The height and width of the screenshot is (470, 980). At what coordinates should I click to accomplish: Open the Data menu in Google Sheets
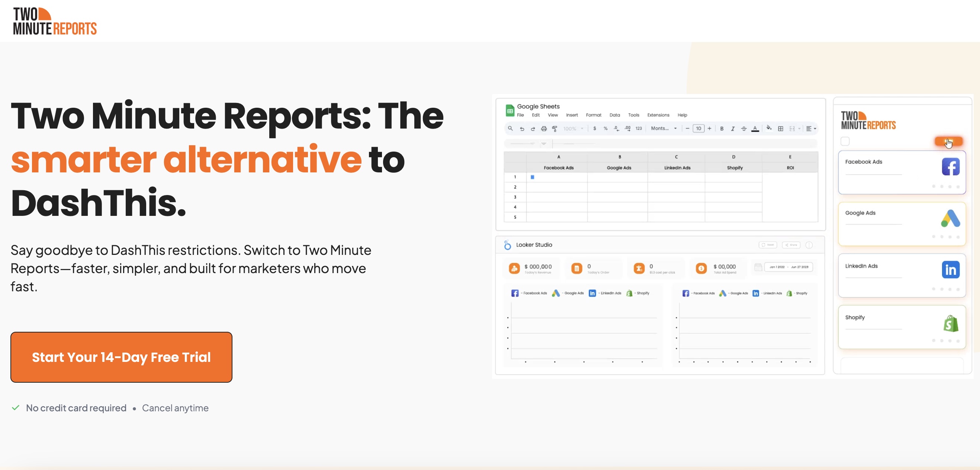pyautogui.click(x=615, y=115)
